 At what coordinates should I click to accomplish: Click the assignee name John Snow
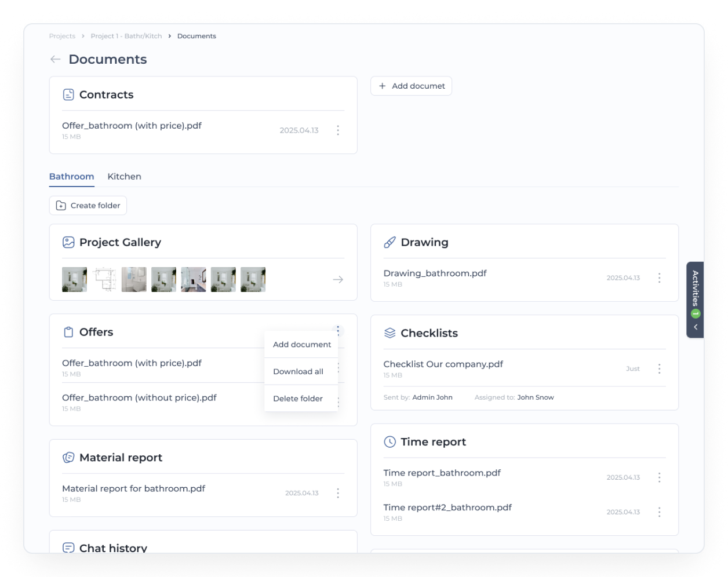click(536, 397)
